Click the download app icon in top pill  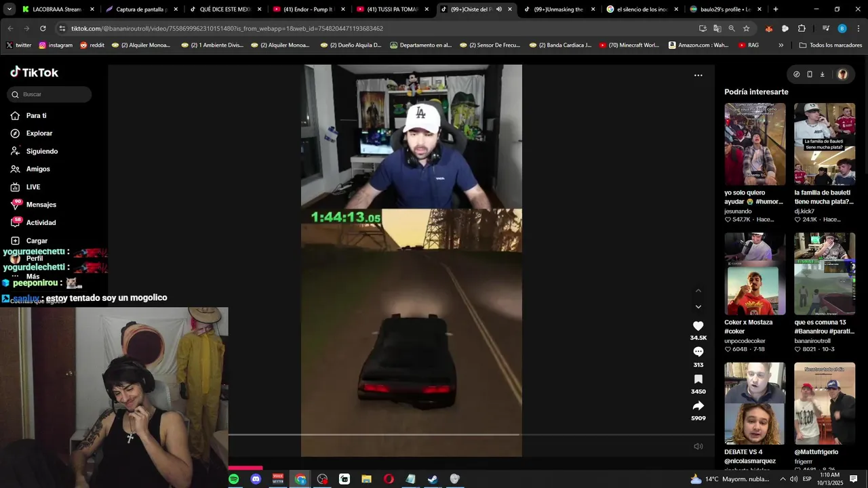coord(822,75)
